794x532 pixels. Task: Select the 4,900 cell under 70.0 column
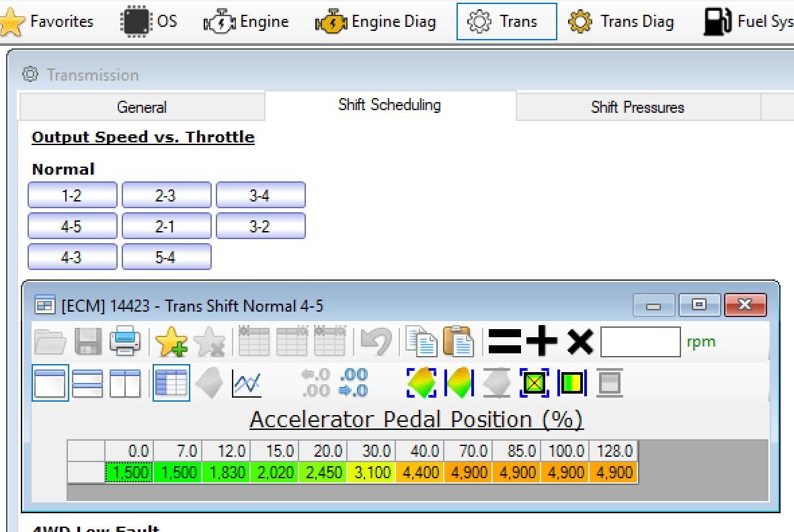click(x=469, y=472)
